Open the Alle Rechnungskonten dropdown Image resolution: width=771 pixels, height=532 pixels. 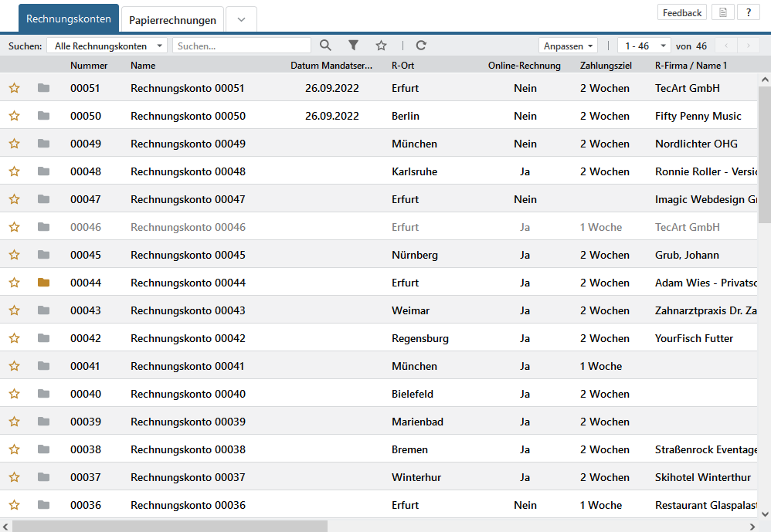tap(107, 46)
